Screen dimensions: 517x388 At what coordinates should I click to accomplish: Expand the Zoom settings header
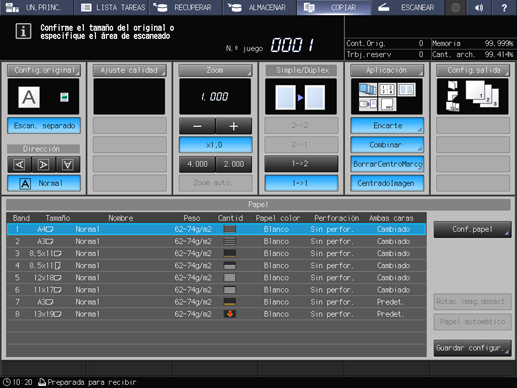[215, 70]
